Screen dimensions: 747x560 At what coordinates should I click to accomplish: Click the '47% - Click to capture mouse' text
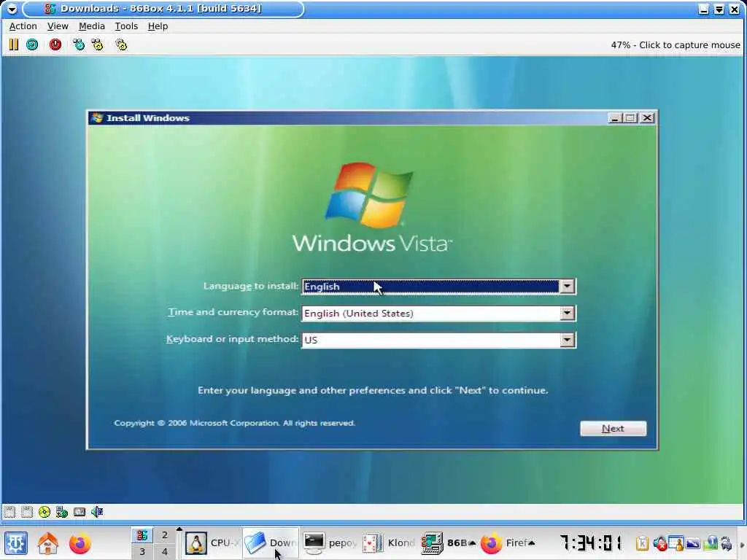pyautogui.click(x=676, y=44)
